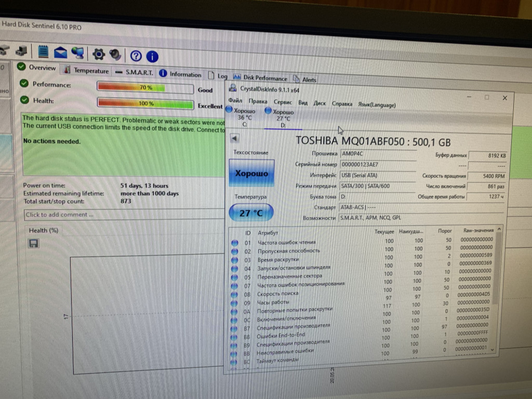532x399 pixels.
Task: Click the green check icon beside Health
Action: click(x=24, y=100)
